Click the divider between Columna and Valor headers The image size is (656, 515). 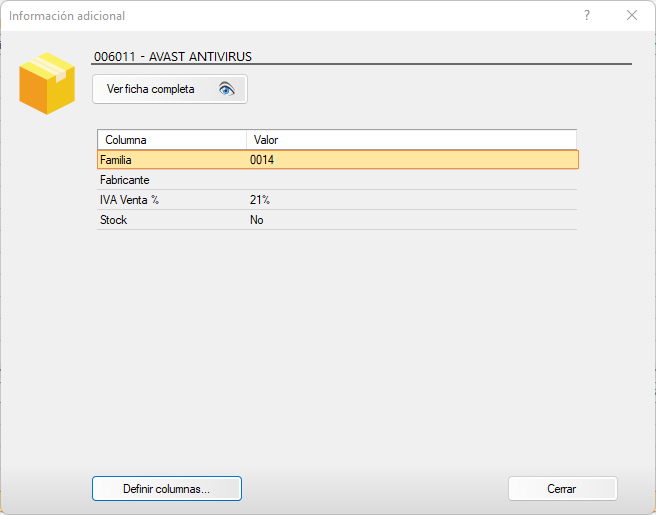246,140
